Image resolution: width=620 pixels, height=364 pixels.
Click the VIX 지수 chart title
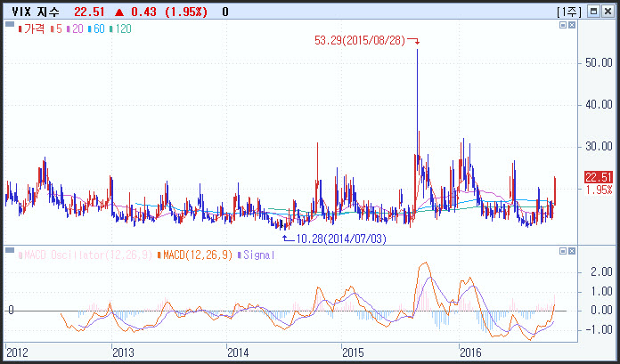(36, 12)
